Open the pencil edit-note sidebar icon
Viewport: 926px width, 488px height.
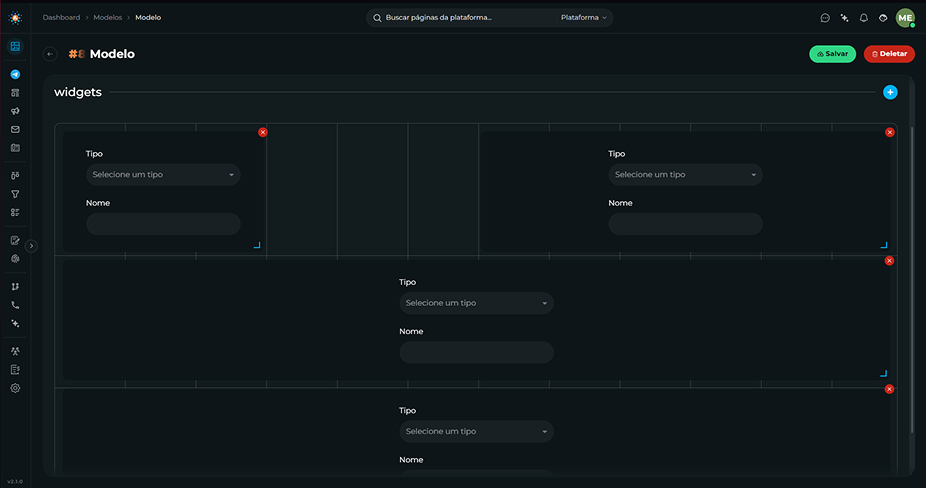pyautogui.click(x=15, y=240)
